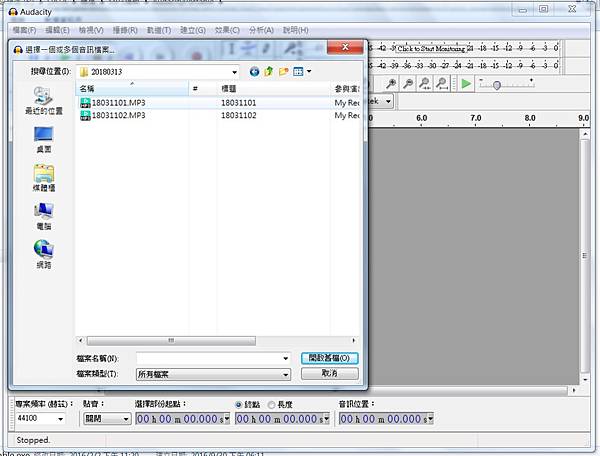Image resolution: width=600 pixels, height=456 pixels.
Task: Click the Audacity Zoom Out magnifier icon
Action: click(x=408, y=83)
